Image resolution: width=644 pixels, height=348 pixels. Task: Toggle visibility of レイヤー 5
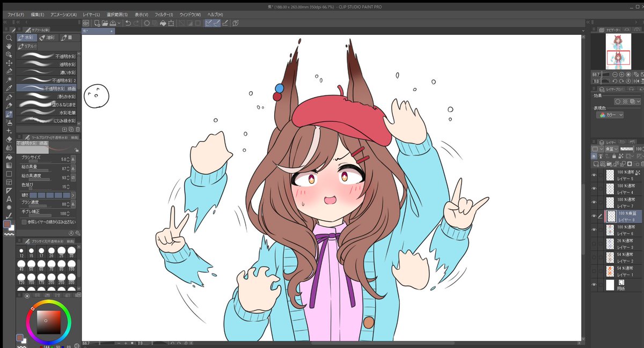coord(594,175)
